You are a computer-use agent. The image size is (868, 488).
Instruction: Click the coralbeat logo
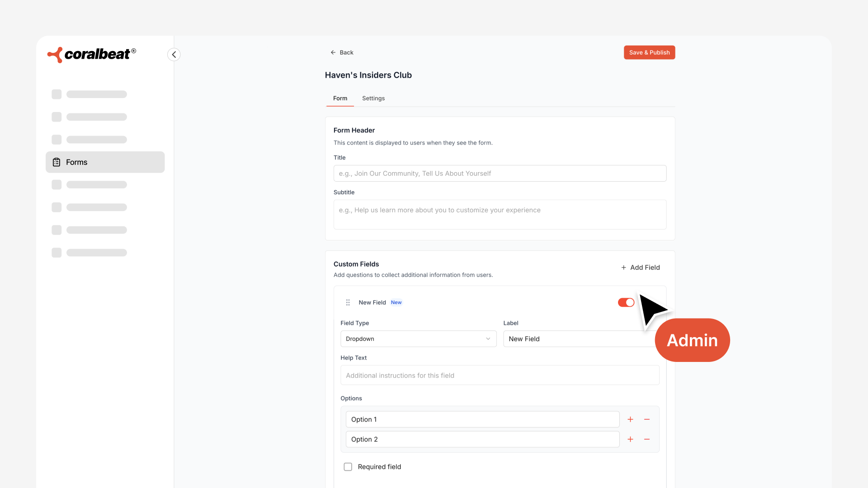point(92,54)
